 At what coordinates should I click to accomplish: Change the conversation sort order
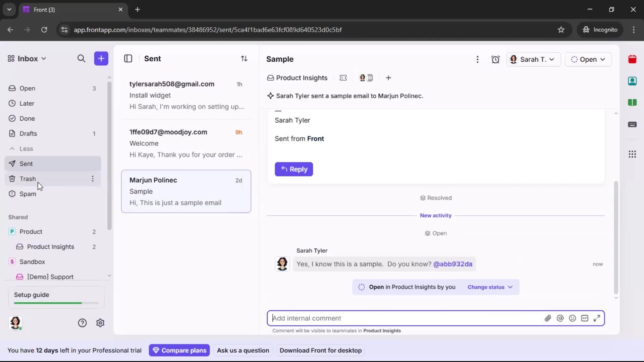point(245,58)
